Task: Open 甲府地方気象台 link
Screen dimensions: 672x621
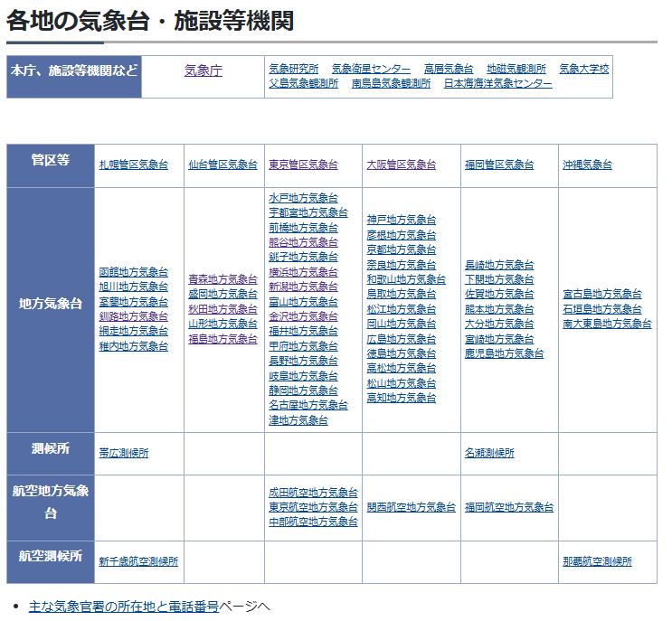Action: click(303, 346)
